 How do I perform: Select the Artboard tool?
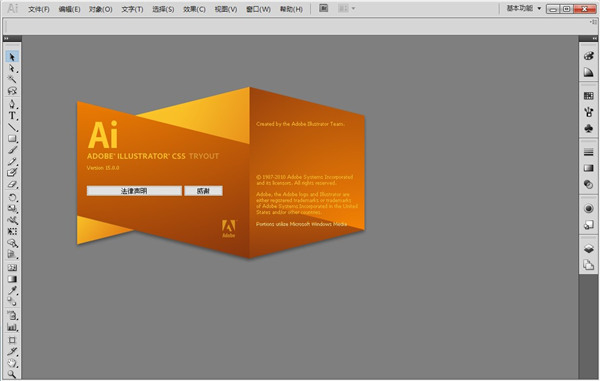12,340
